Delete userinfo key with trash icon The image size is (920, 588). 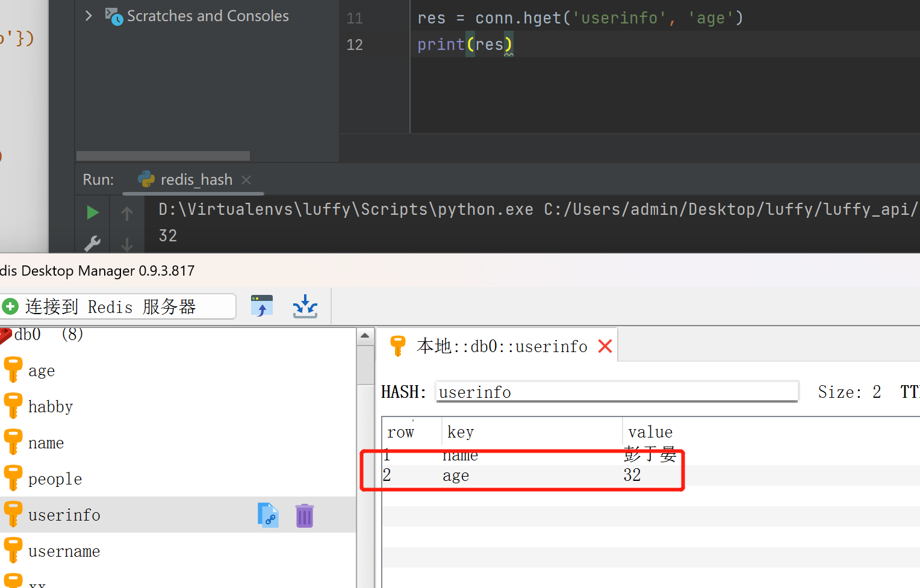click(x=305, y=516)
